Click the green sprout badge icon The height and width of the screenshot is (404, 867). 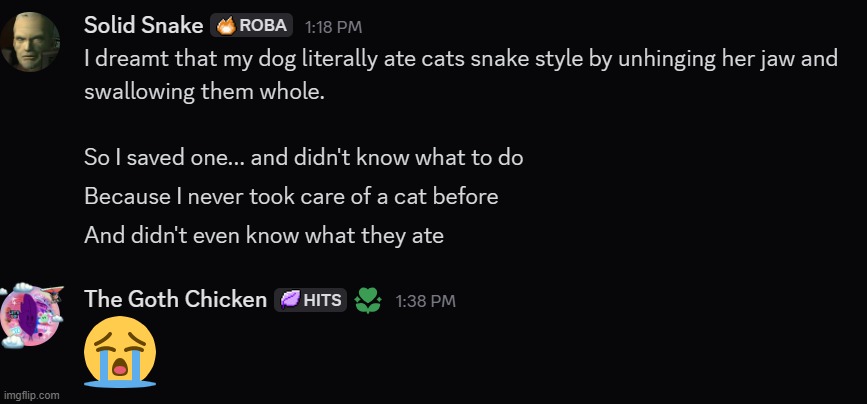369,300
